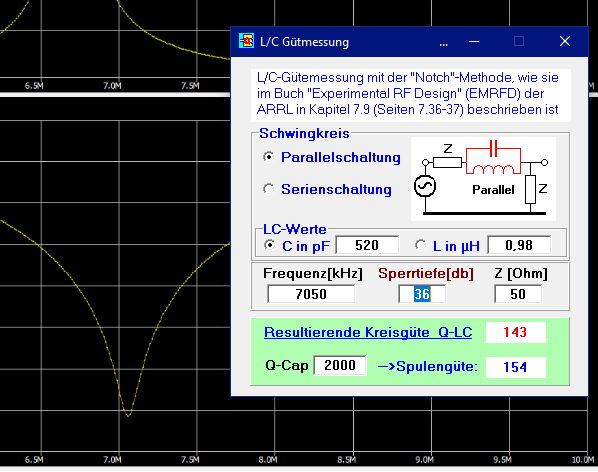This screenshot has width=598, height=472.
Task: Click the Sperrtiefe[db] field showing 36
Action: point(422,294)
